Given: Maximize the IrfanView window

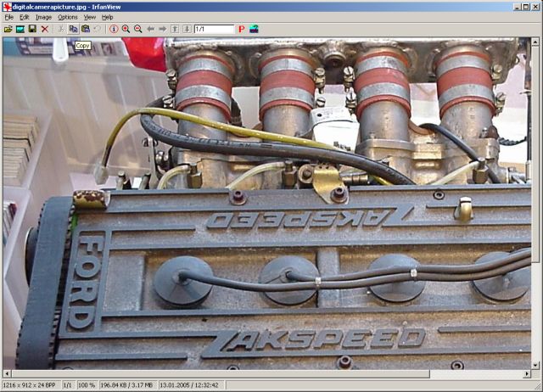Looking at the screenshot, I should (x=526, y=7).
